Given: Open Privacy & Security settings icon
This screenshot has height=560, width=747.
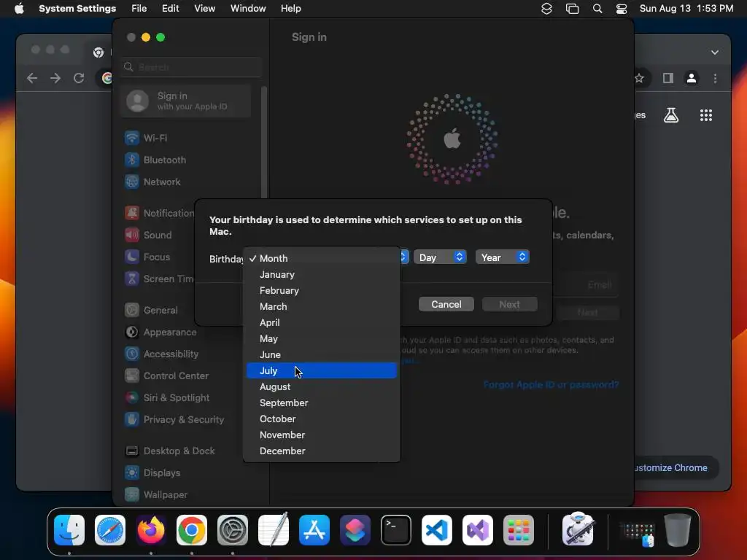Looking at the screenshot, I should tap(132, 419).
